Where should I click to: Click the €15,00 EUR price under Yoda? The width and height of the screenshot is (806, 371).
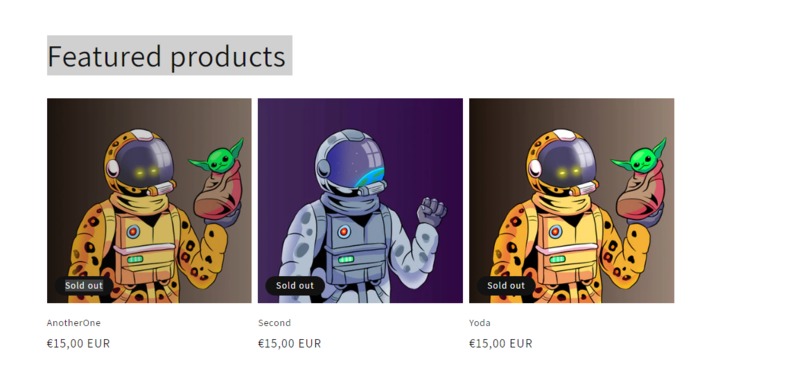(x=500, y=343)
